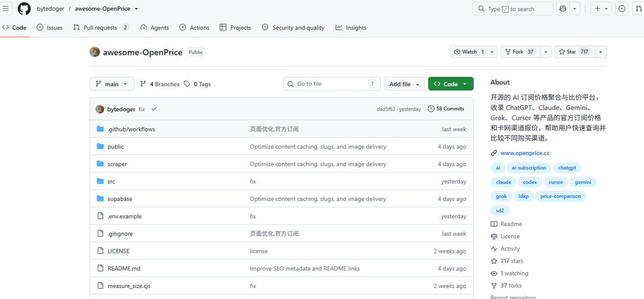The image size is (644, 299).
Task: Fork the repository with Fork button
Action: coord(520,52)
